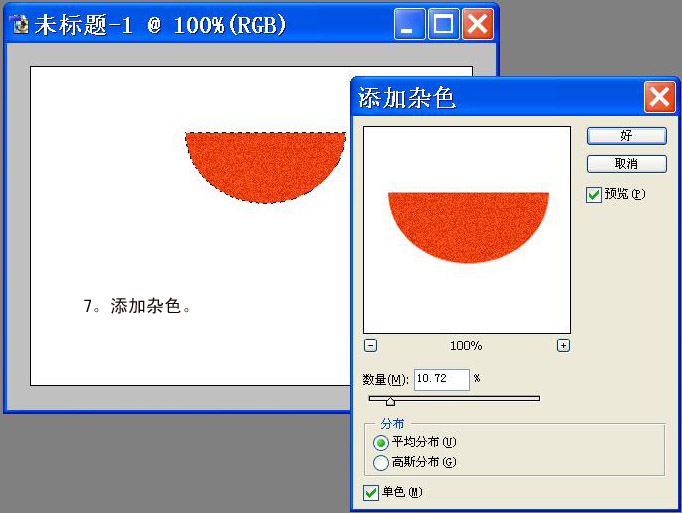Click the 100% zoom label in the dialog
This screenshot has height=513, width=682.
(466, 346)
